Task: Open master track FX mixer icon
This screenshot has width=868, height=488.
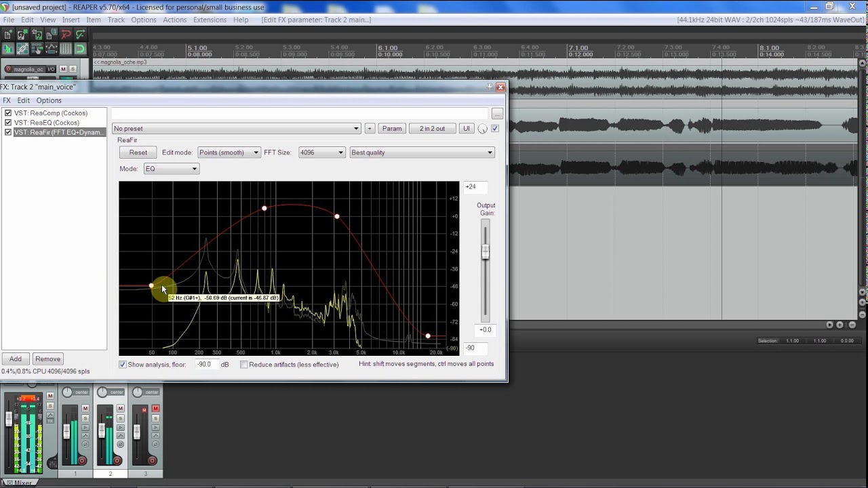Action: pyautogui.click(x=53, y=464)
